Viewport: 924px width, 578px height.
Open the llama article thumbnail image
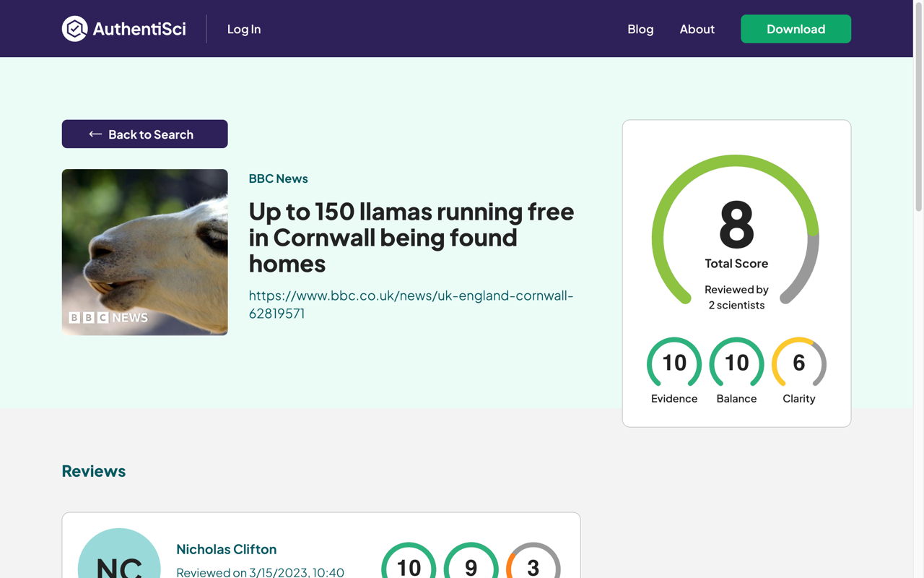click(144, 252)
